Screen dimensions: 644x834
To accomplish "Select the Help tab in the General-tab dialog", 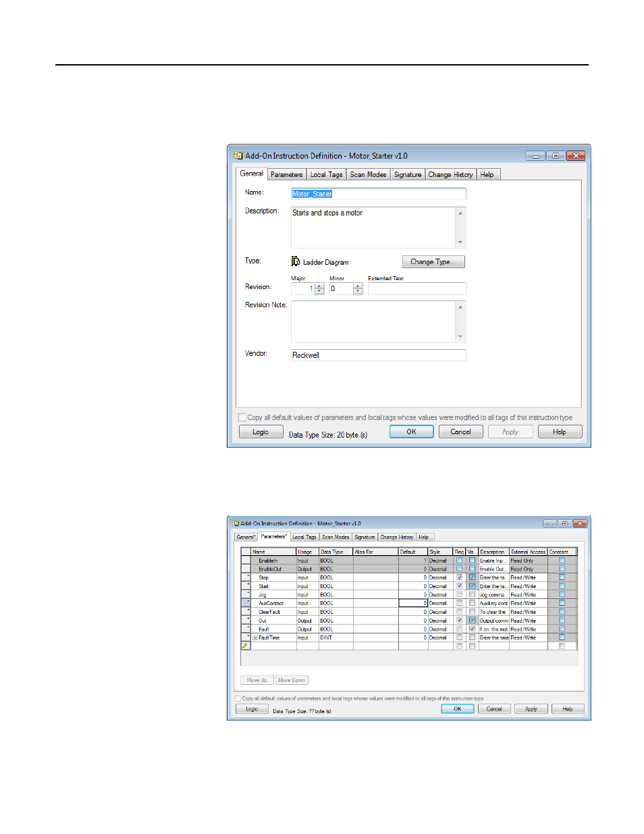I will point(487,174).
